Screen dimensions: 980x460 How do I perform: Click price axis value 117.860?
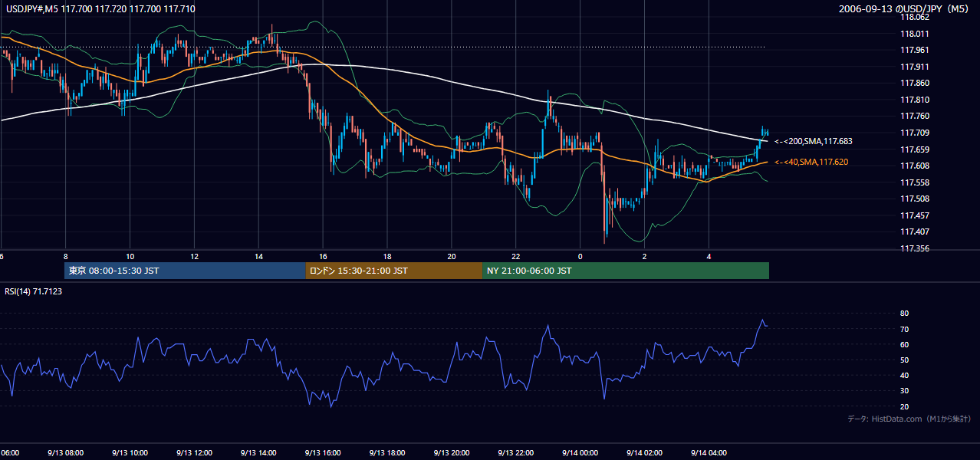pos(915,83)
